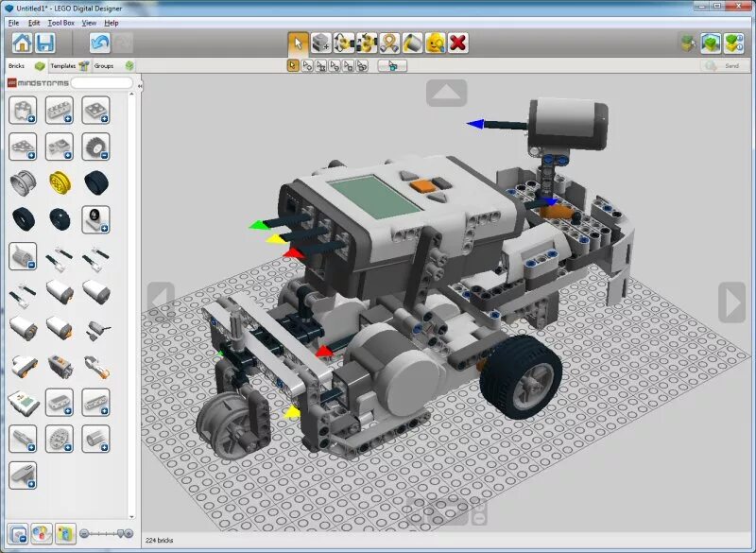Switch to the Groups tab

pos(113,65)
